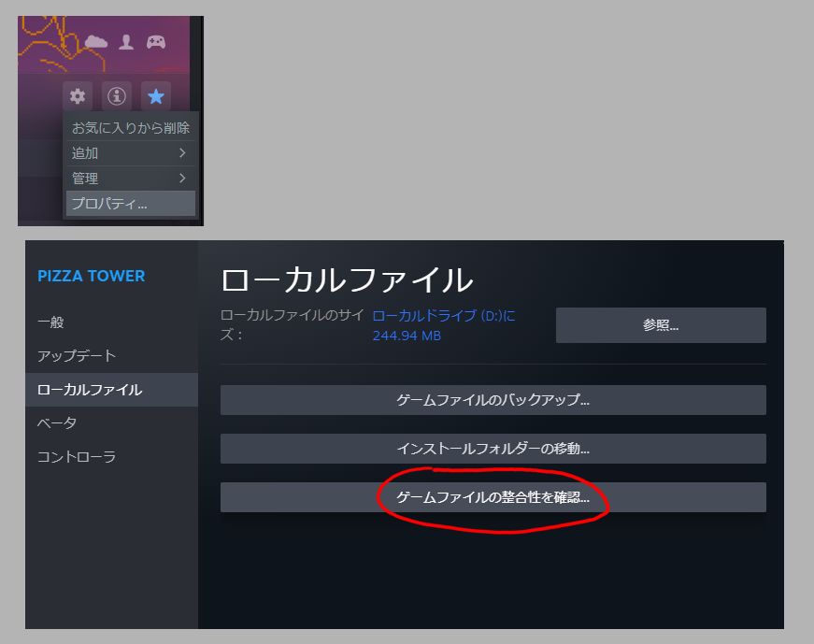Open the コントローラ tab
Screen dimensions: 814x644
coord(111,456)
